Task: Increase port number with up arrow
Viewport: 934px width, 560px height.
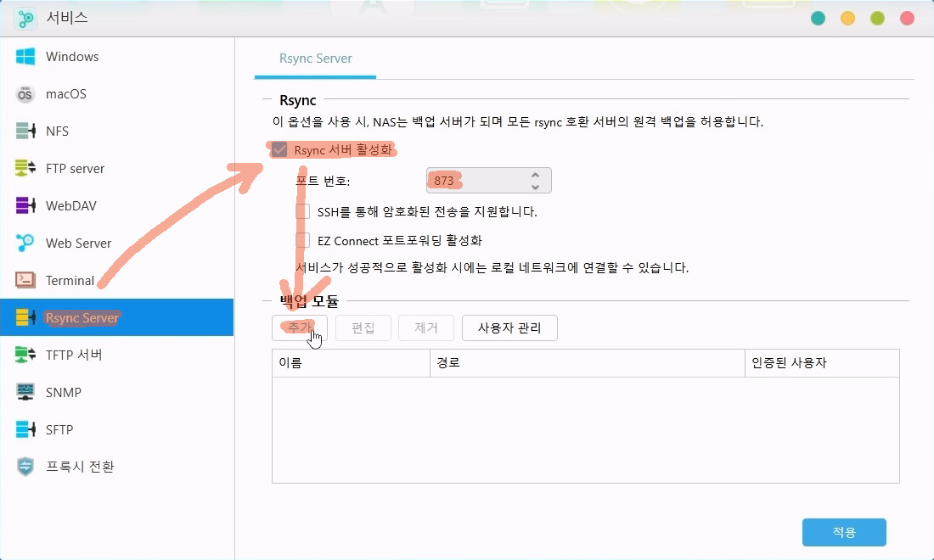Action: tap(535, 175)
